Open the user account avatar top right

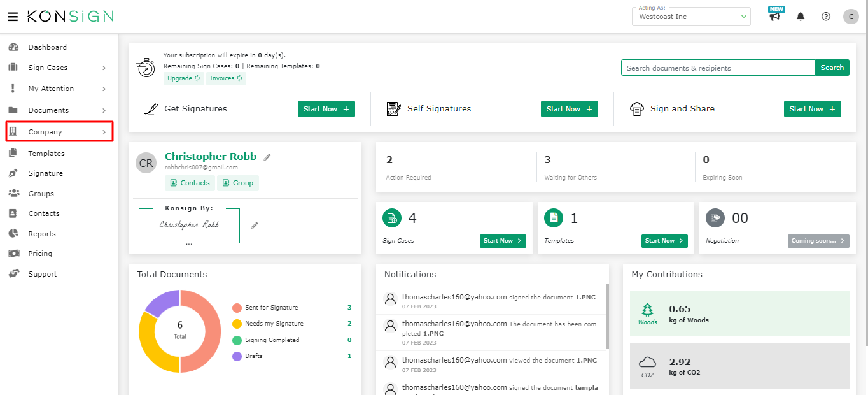click(x=851, y=16)
